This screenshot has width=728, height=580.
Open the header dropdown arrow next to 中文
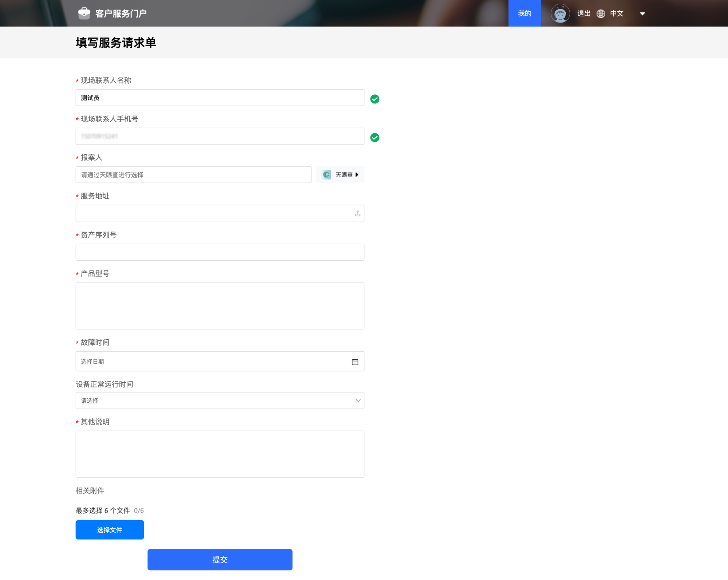(x=642, y=14)
